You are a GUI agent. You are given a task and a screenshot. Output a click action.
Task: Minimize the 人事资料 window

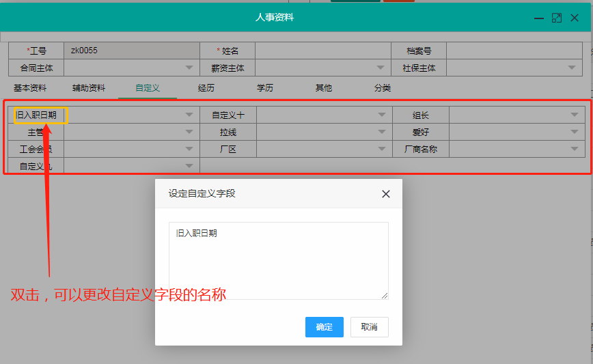pos(539,18)
